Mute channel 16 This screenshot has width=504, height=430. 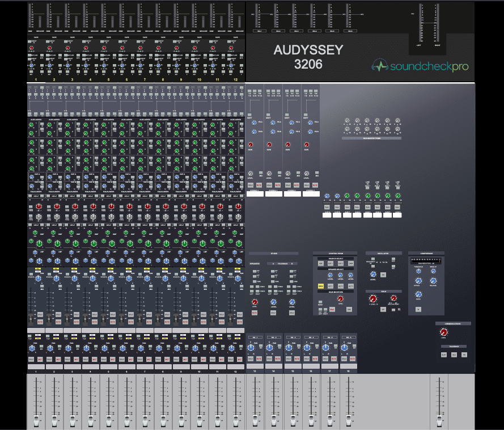point(315,359)
